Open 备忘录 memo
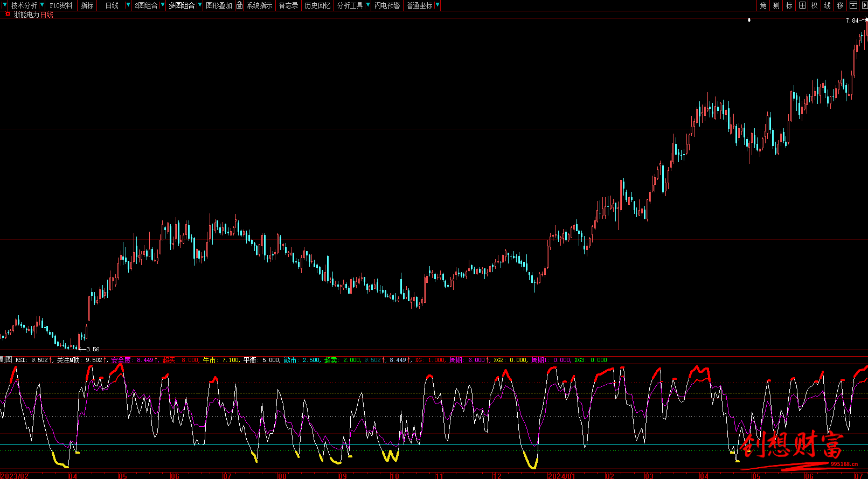 [x=288, y=5]
